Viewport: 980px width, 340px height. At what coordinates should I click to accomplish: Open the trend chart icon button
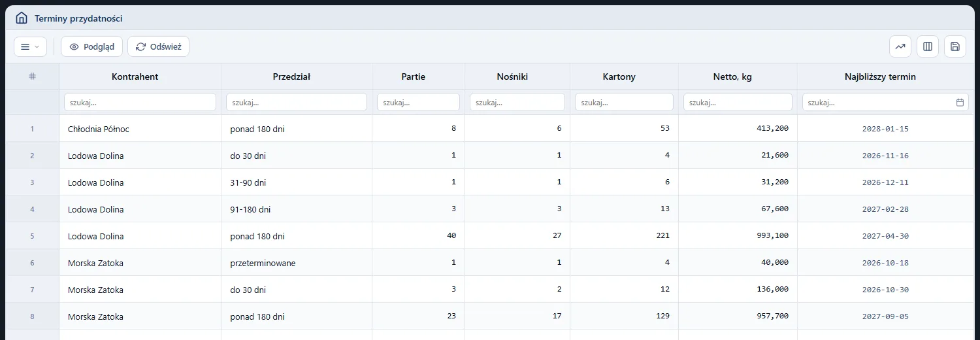coord(900,46)
